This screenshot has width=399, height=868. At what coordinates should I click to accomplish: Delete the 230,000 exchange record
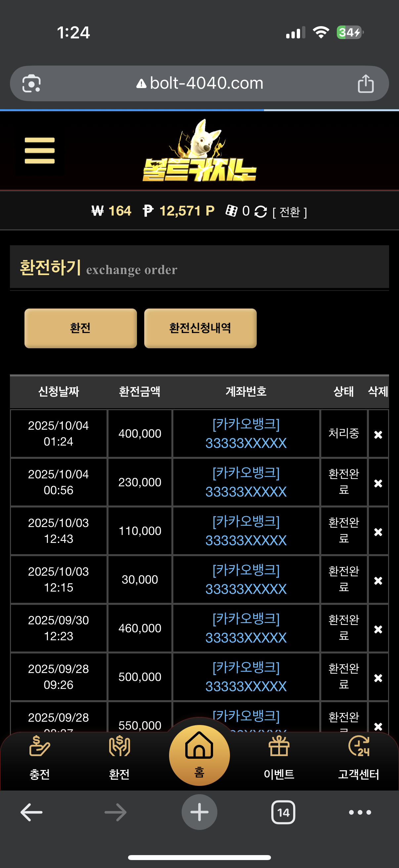[378, 483]
